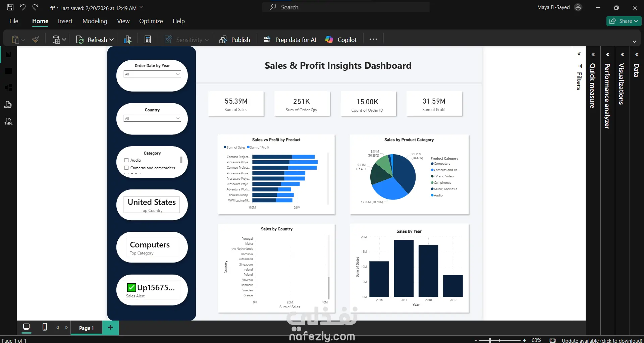Undo the last action
Viewport: 644px width, 343px height.
pyautogui.click(x=23, y=7)
